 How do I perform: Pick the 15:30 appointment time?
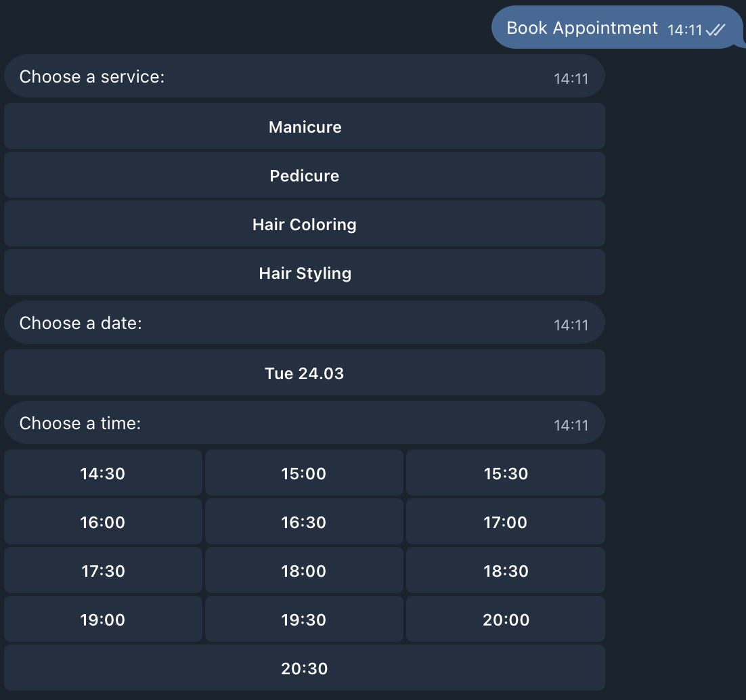[x=506, y=473]
